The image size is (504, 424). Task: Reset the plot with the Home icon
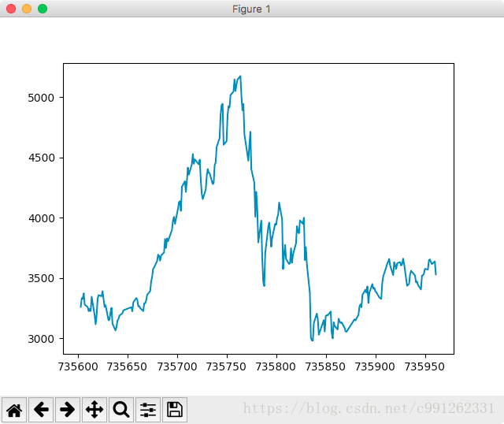tap(14, 410)
